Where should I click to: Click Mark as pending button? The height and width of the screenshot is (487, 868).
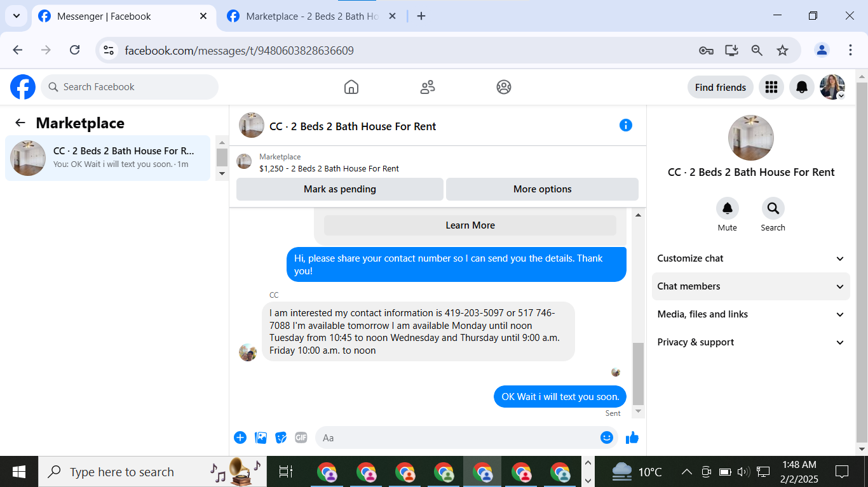[x=340, y=189]
